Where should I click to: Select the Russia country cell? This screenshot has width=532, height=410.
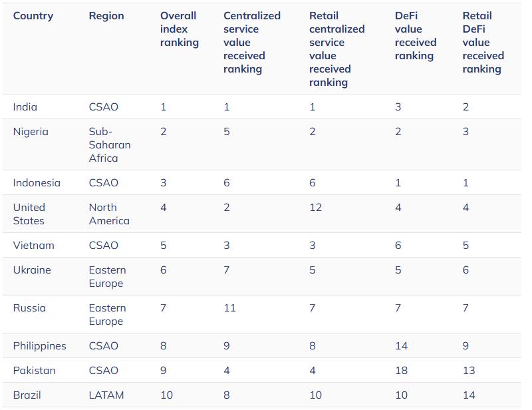point(29,308)
